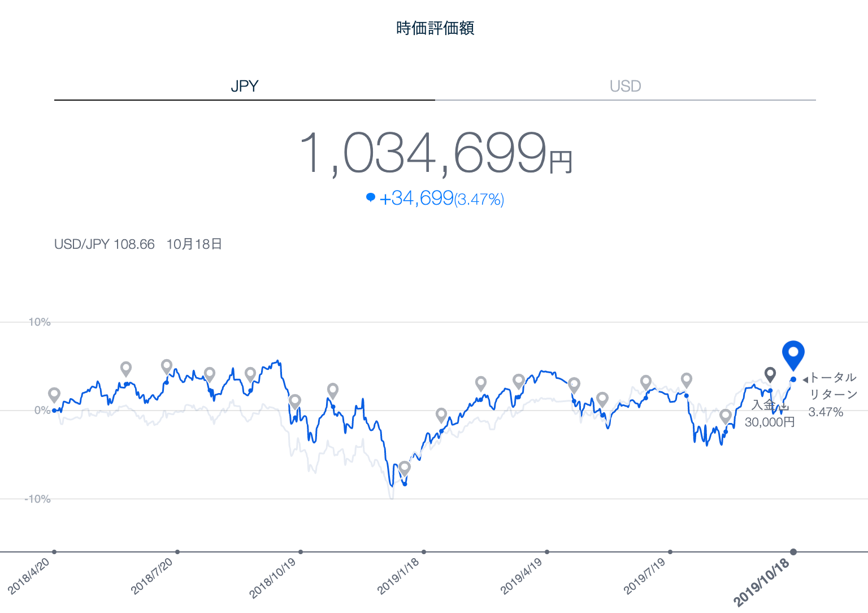The width and height of the screenshot is (868, 613).
Task: Select the 2018/10/19 timeline dot
Action: (x=301, y=552)
